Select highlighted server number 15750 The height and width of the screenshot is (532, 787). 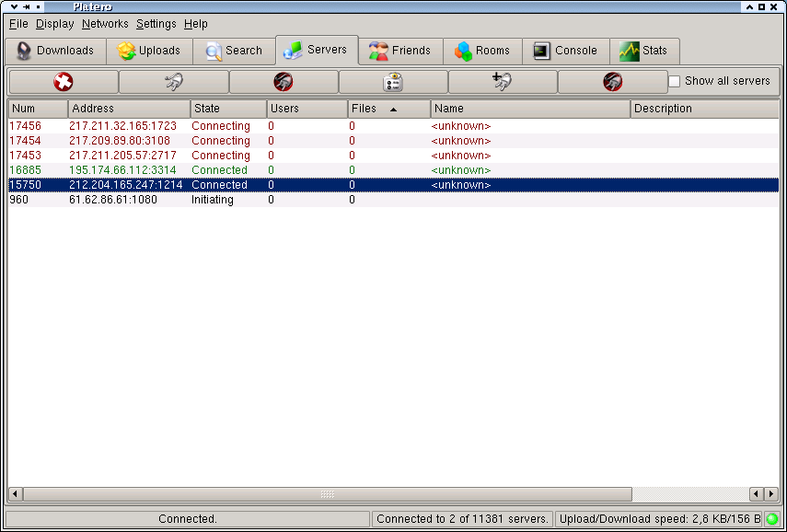click(x=25, y=185)
